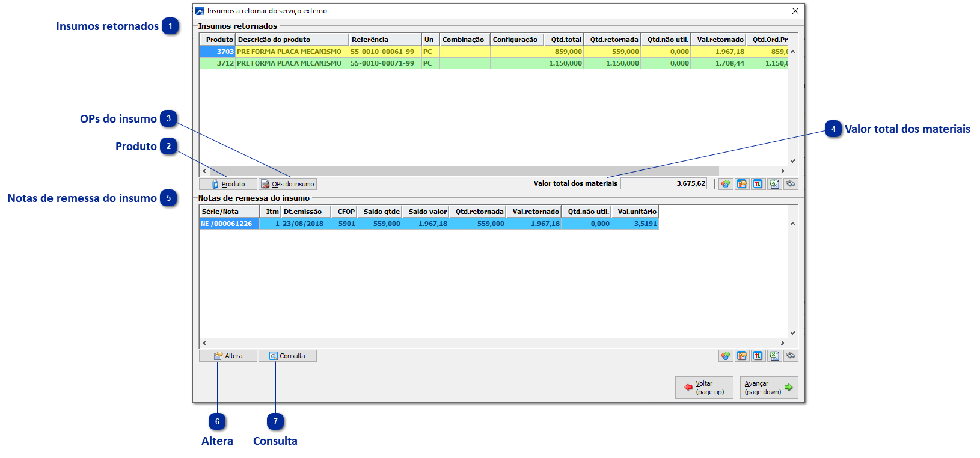
Task: Click the 5901 CFOP cell
Action: [x=344, y=224]
